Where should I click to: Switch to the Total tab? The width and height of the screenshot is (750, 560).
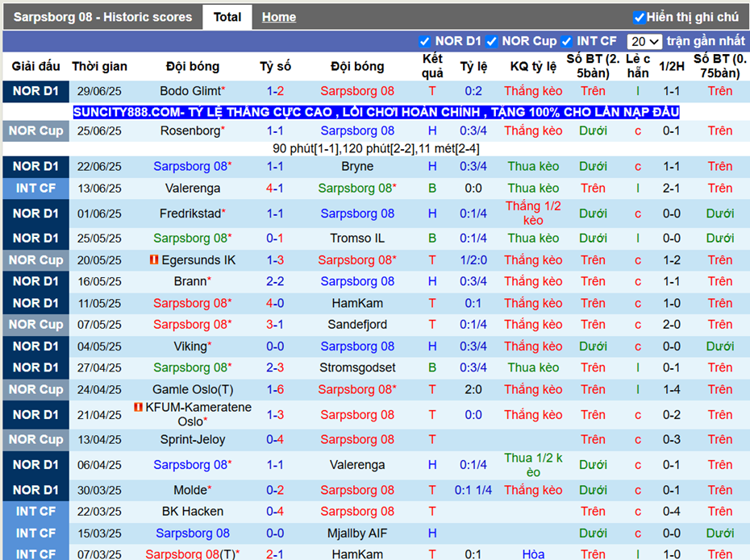tap(227, 17)
